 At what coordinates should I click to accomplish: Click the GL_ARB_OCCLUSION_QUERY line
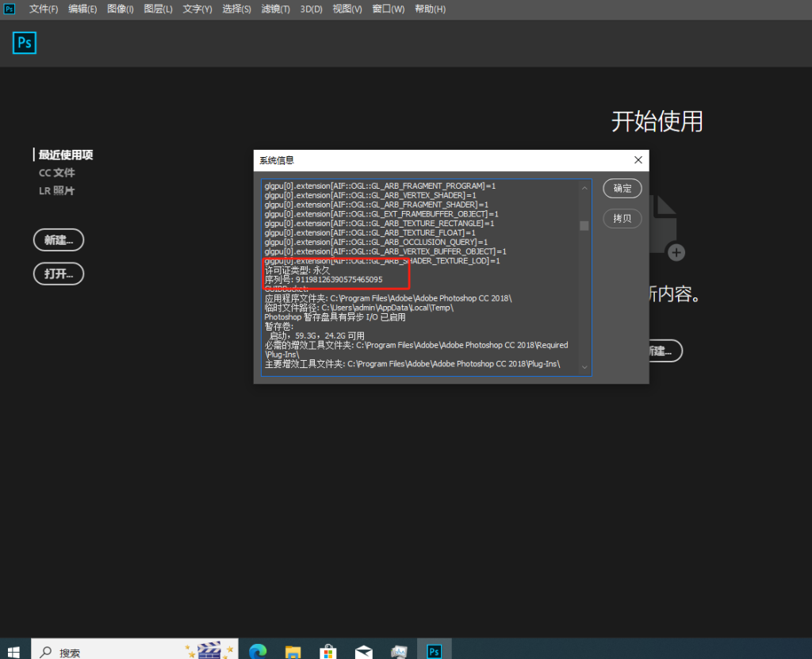(376, 242)
